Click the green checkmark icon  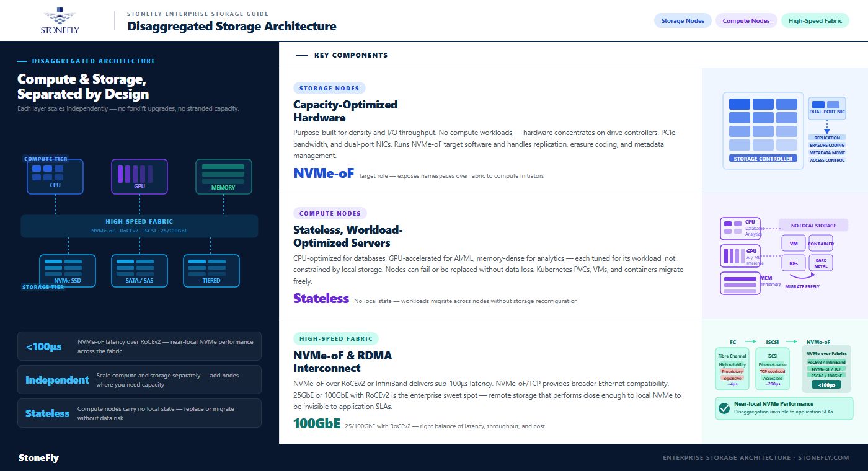724,408
